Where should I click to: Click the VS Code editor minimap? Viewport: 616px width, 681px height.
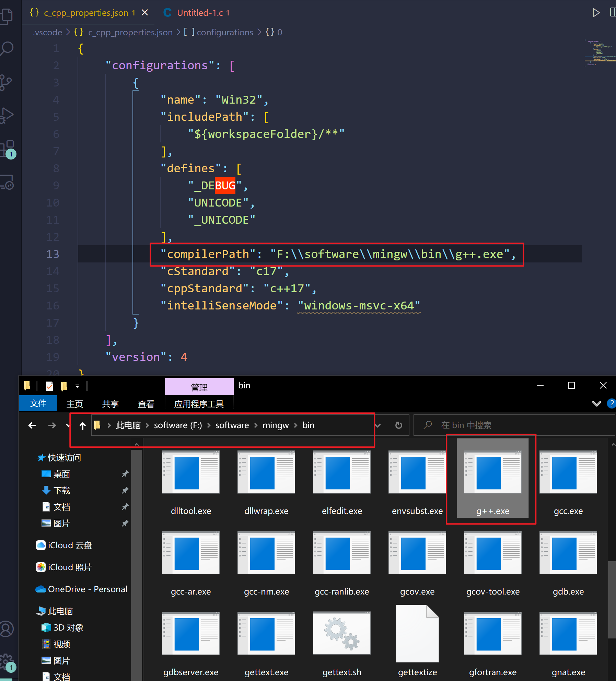(x=600, y=53)
